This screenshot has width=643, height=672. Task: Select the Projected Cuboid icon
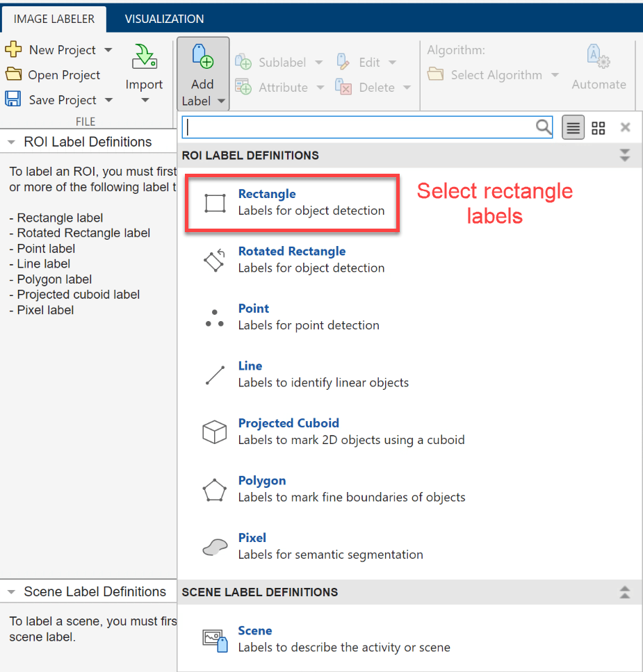[215, 432]
